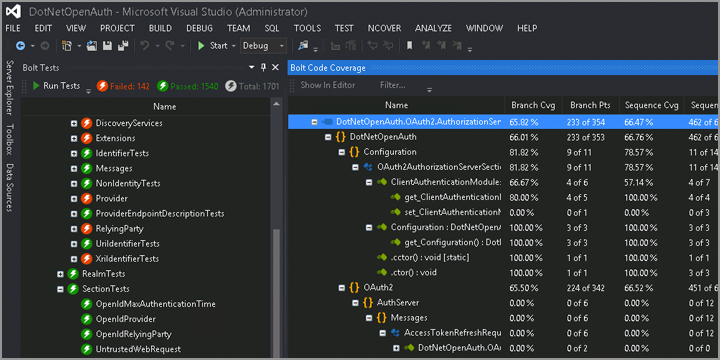720x360 pixels.
Task: Sort by the Branch Pts column header
Action: coord(591,106)
